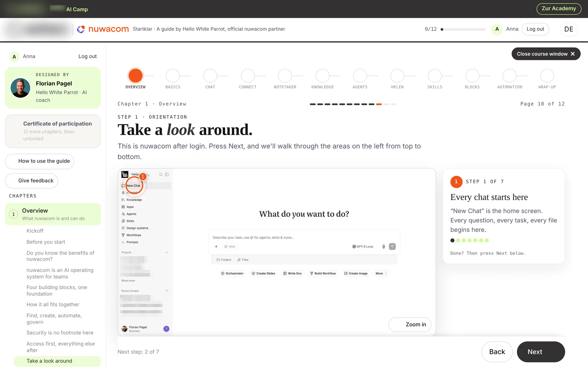Open Design systems in the preview sidebar
Image resolution: width=588 pixels, height=368 pixels.
point(135,228)
